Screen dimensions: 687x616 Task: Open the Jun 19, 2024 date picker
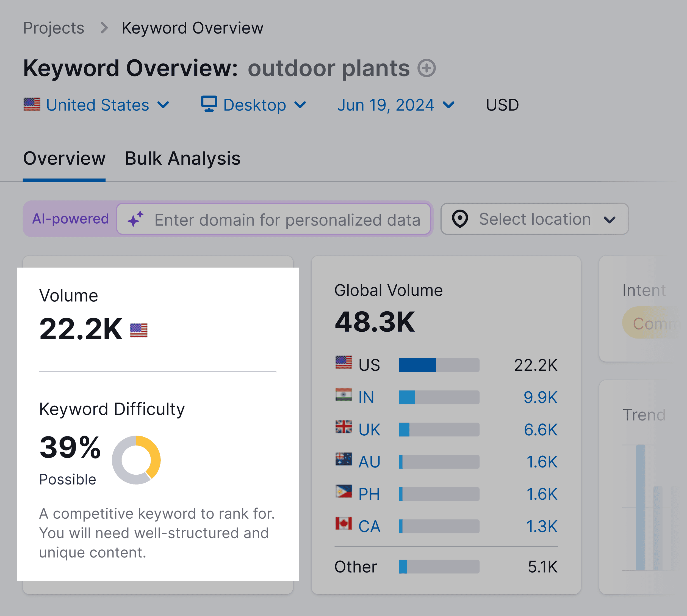click(x=395, y=105)
